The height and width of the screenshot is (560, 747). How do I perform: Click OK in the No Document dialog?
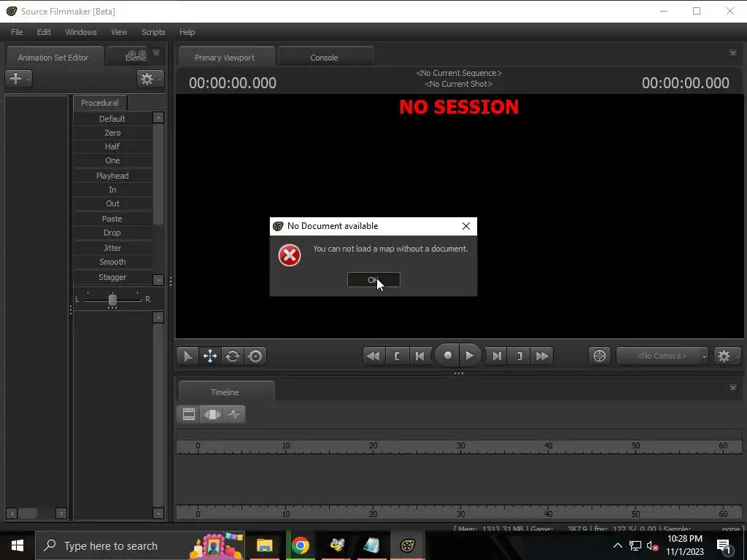(x=373, y=280)
